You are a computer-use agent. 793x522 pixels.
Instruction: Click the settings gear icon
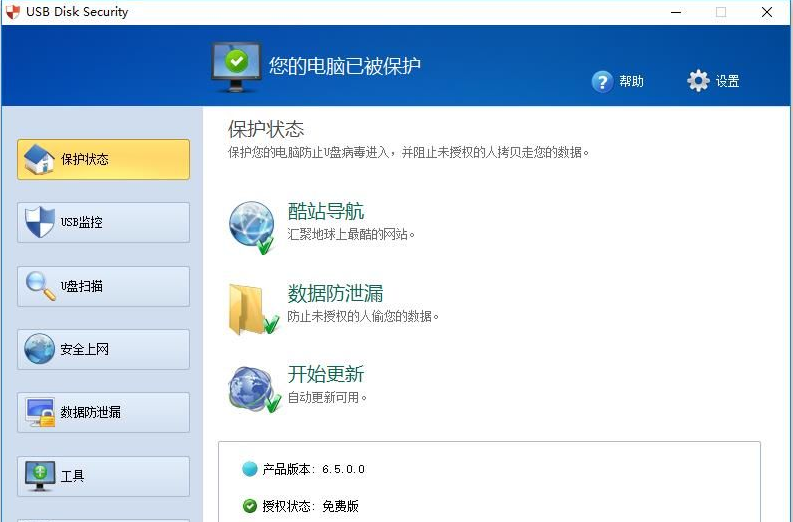coord(698,80)
